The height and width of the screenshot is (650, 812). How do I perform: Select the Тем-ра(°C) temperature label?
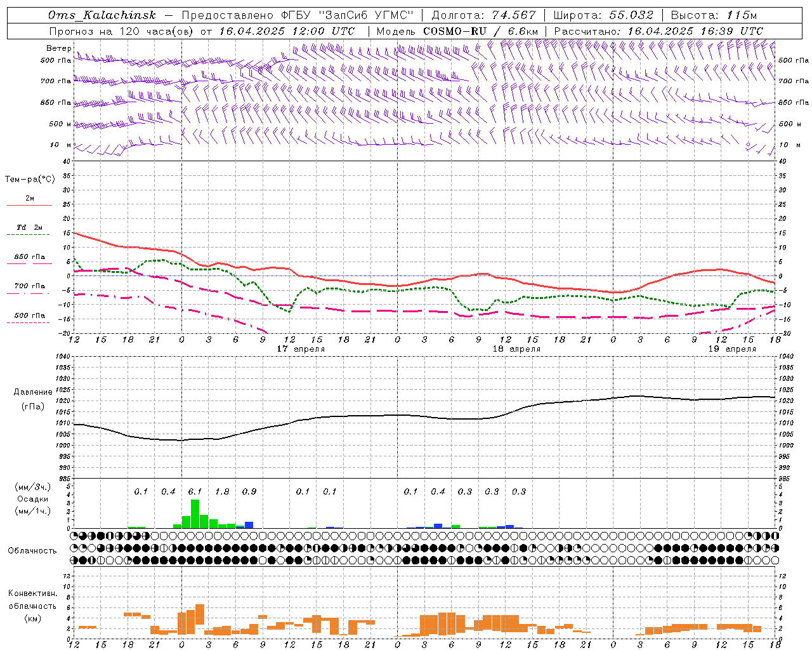(x=30, y=180)
